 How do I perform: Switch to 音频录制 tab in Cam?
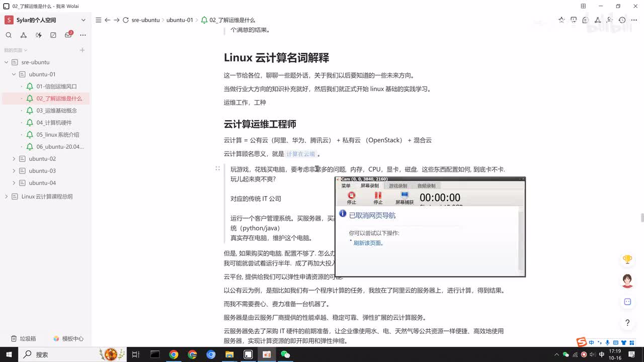pos(426,186)
